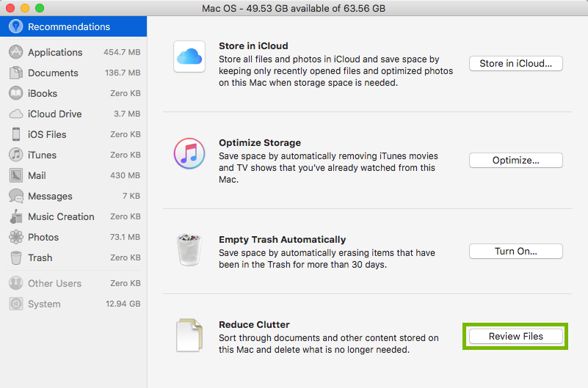
Task: Select the Mail sidebar entry
Action: point(73,175)
